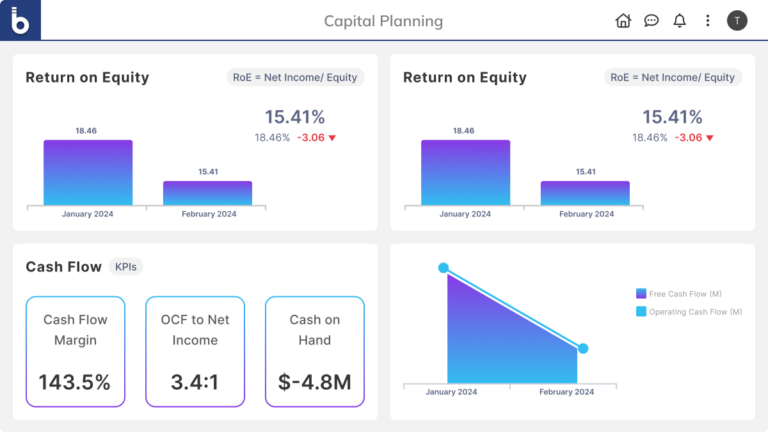Click the KPIs chip beside Cash Flow

[126, 267]
